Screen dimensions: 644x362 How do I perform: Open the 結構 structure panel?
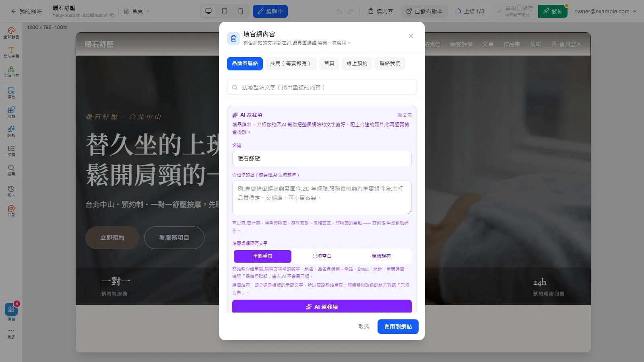11,151
